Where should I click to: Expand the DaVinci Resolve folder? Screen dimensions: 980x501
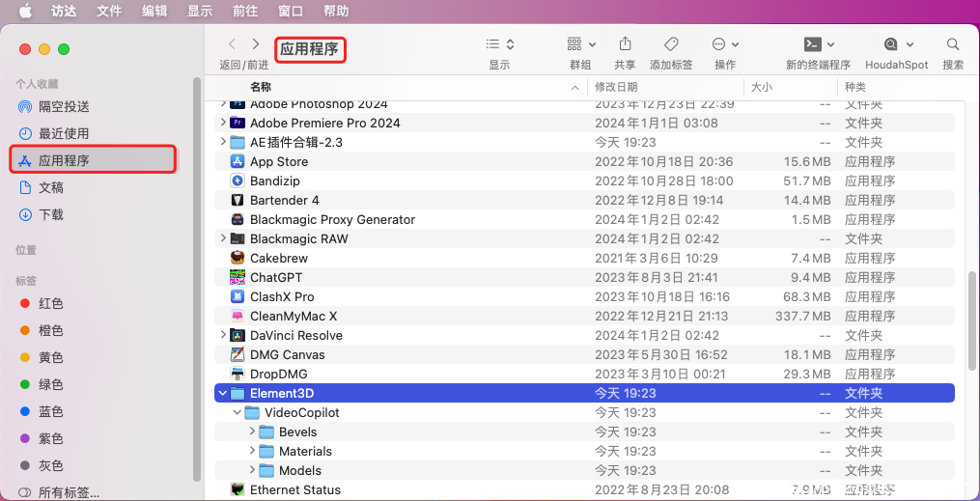[x=223, y=335]
